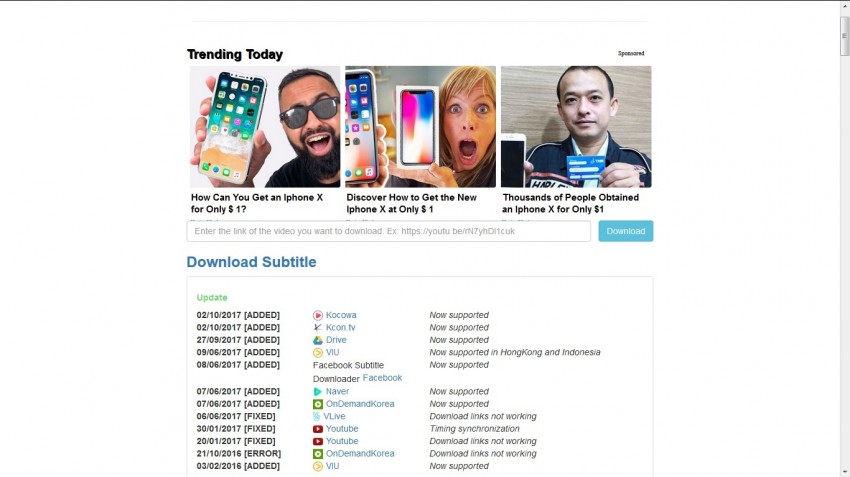850x477 pixels.
Task: Click the Kcon.tv logo icon
Action: pos(318,327)
